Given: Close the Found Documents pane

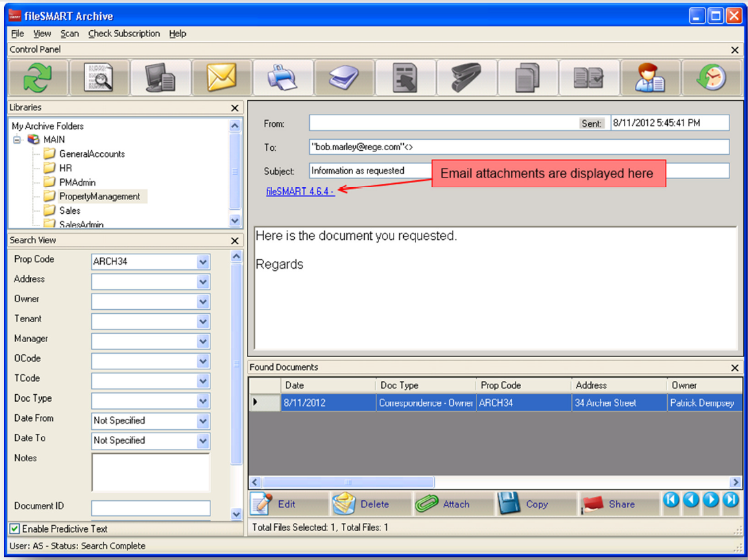Looking at the screenshot, I should point(735,367).
